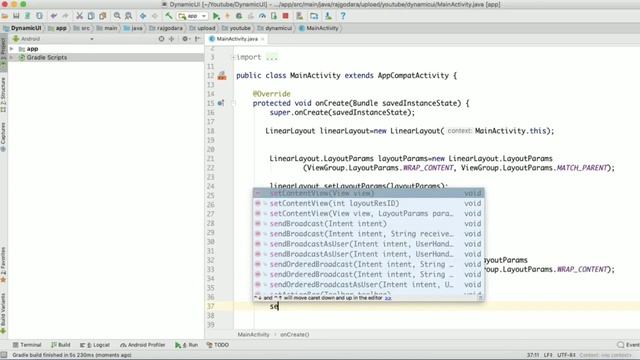Open the Structure side panel tab

coord(3,95)
